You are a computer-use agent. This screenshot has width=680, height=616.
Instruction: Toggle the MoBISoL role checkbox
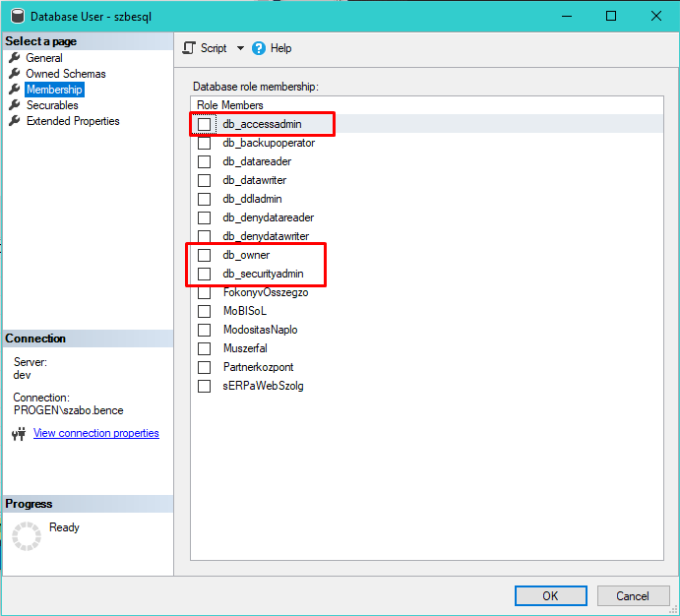coord(205,311)
